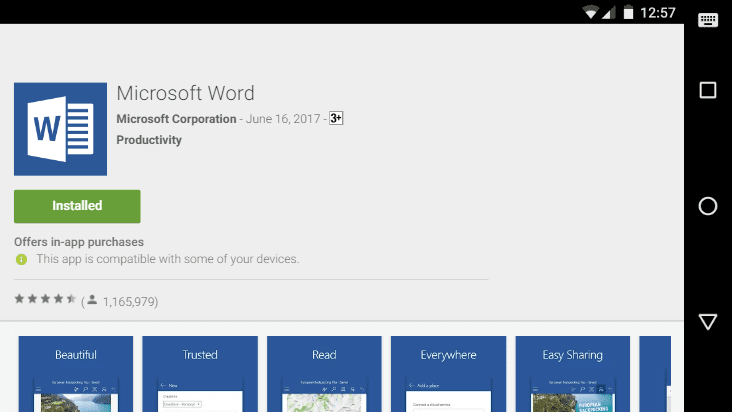Tap the June 16, 2017 date text

click(283, 119)
